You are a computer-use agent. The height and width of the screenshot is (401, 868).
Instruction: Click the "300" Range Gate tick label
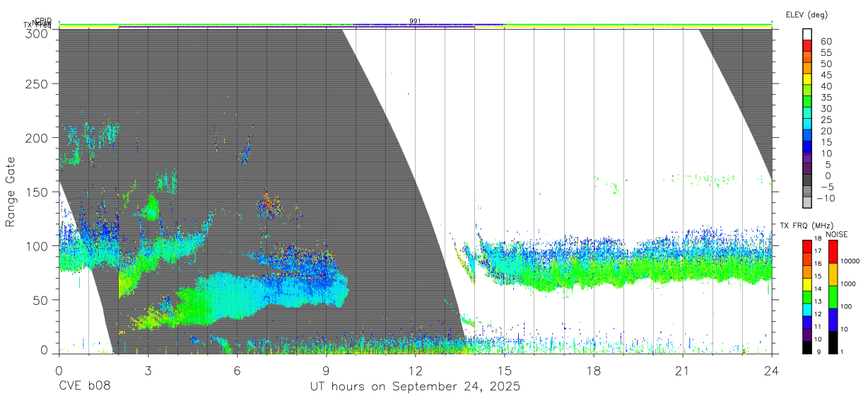36,33
